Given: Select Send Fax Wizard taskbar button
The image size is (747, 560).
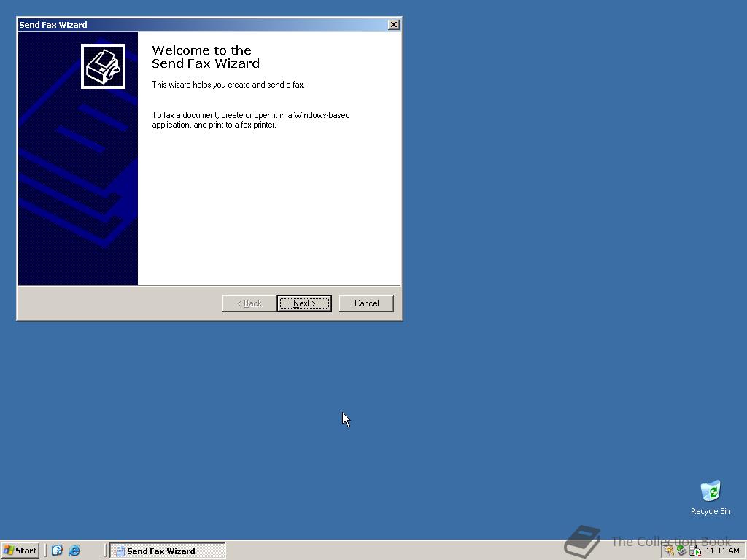Looking at the screenshot, I should pyautogui.click(x=168, y=551).
